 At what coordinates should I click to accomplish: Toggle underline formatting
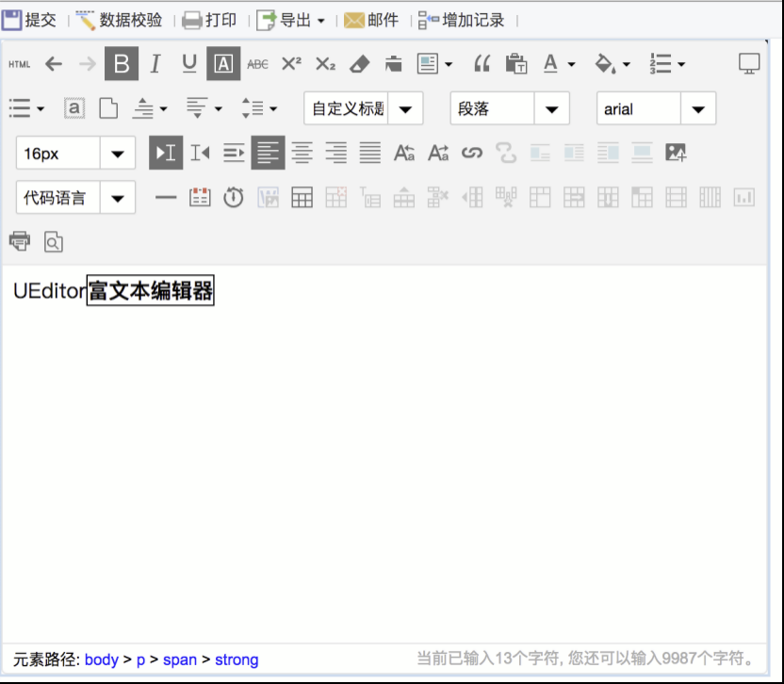click(x=188, y=64)
